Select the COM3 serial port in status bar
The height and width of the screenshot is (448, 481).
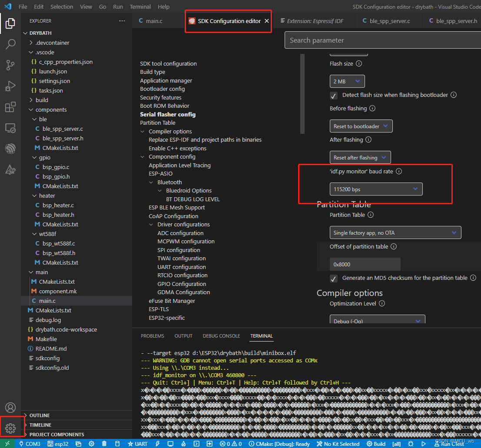(x=30, y=444)
